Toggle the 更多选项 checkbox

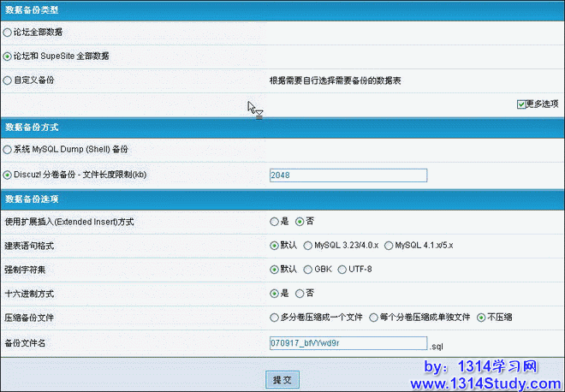[x=520, y=104]
